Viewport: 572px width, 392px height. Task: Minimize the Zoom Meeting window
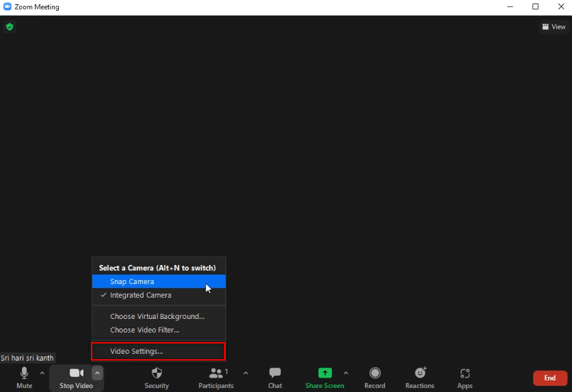pyautogui.click(x=510, y=7)
